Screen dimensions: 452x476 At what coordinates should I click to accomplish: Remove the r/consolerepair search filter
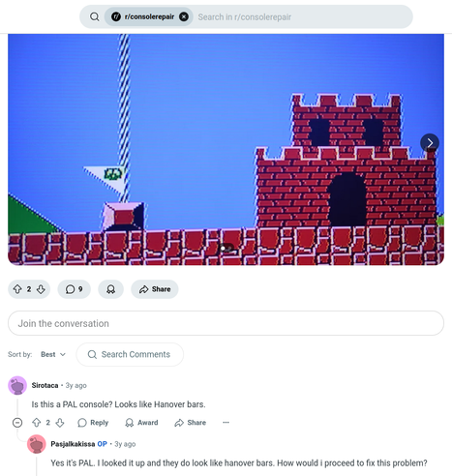184,16
